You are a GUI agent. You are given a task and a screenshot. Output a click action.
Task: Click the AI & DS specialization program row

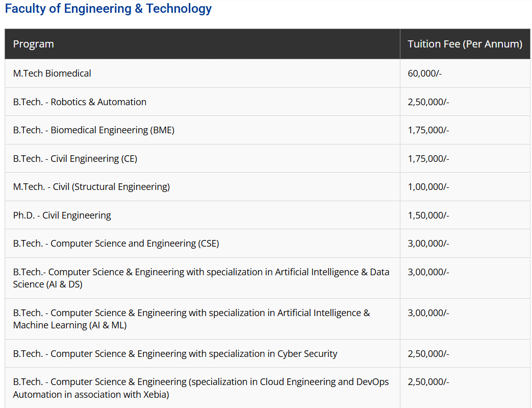pyautogui.click(x=201, y=278)
